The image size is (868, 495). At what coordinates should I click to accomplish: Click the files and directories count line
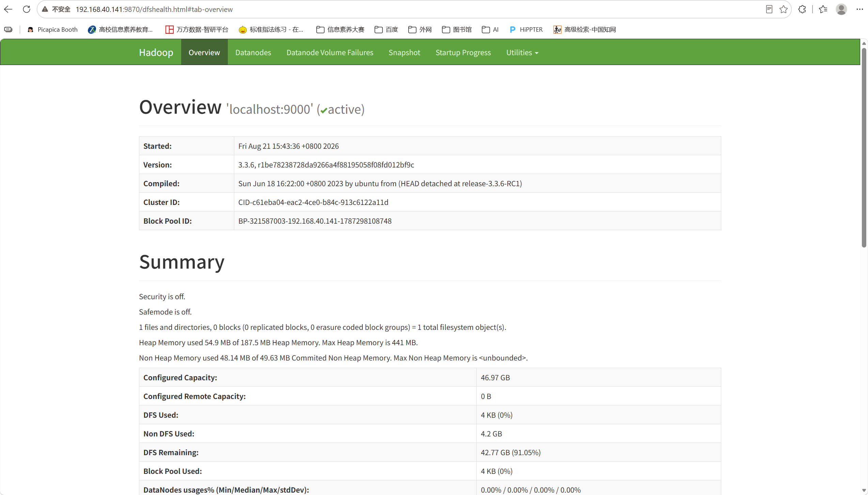coord(322,327)
